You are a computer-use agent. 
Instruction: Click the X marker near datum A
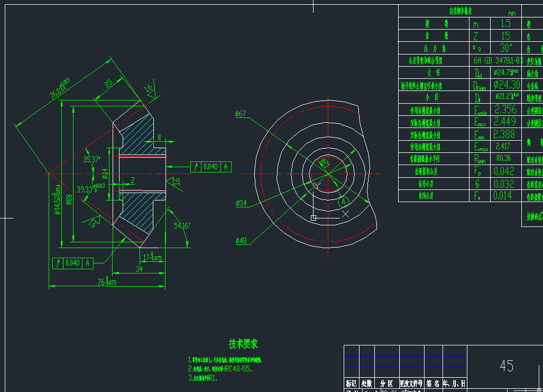346,214
